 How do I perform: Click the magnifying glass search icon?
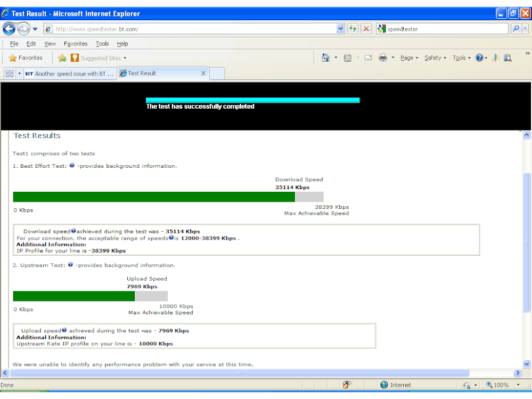pyautogui.click(x=516, y=29)
